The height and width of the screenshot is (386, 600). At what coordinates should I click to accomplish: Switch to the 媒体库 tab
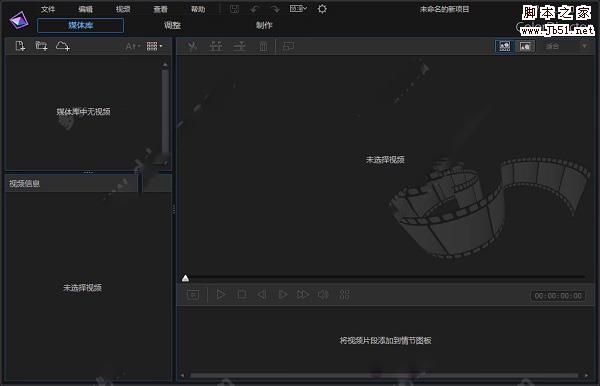point(80,26)
